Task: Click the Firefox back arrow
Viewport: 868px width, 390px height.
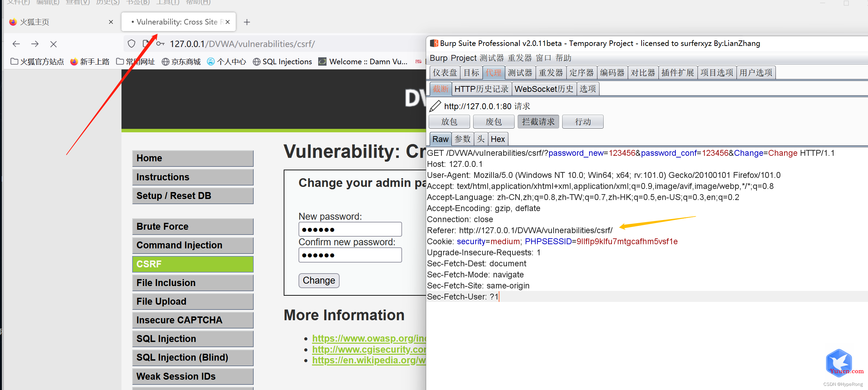Action: tap(16, 44)
